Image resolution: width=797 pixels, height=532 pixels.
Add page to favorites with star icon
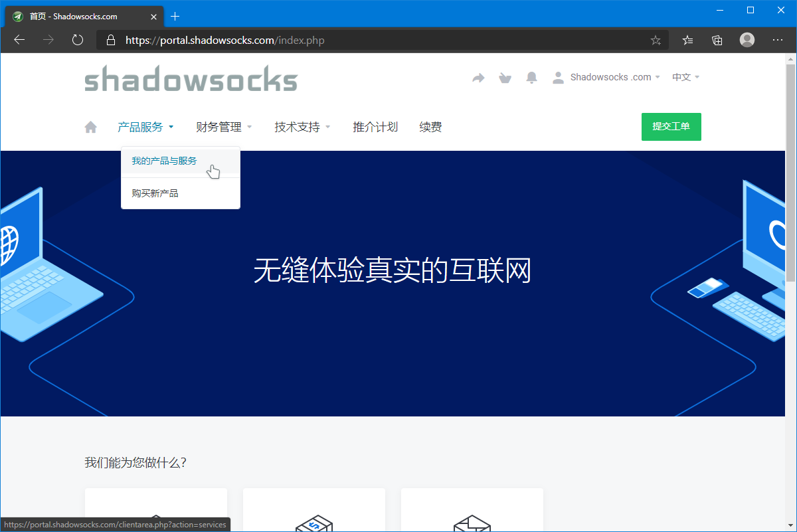(656, 41)
